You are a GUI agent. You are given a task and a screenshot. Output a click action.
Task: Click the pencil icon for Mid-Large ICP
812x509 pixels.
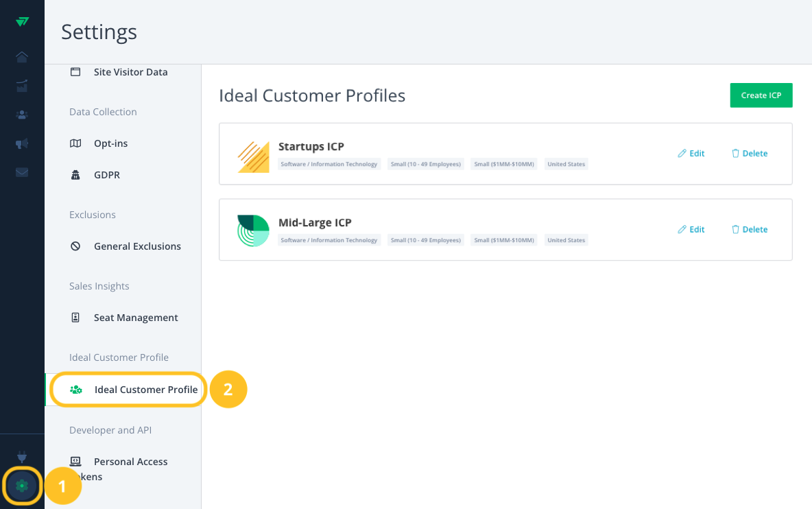point(682,229)
